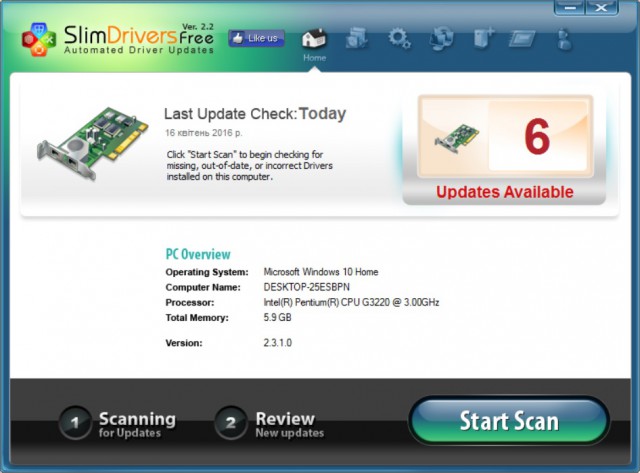Open the stacked boxes icon next to Home
Image resolution: width=640 pixels, height=473 pixels.
[357, 38]
